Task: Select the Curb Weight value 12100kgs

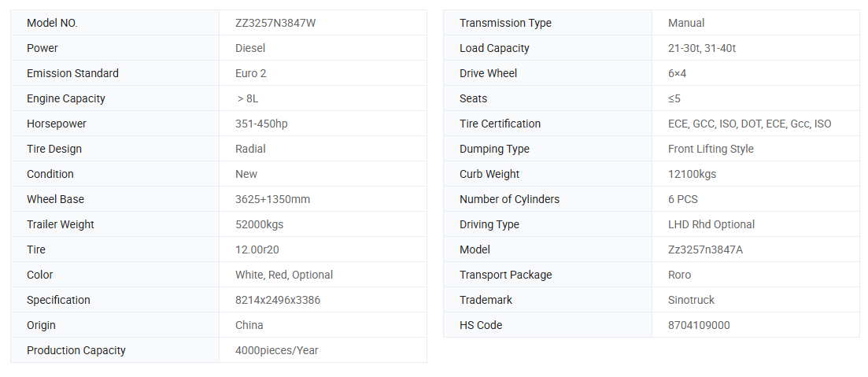Action: (x=692, y=174)
